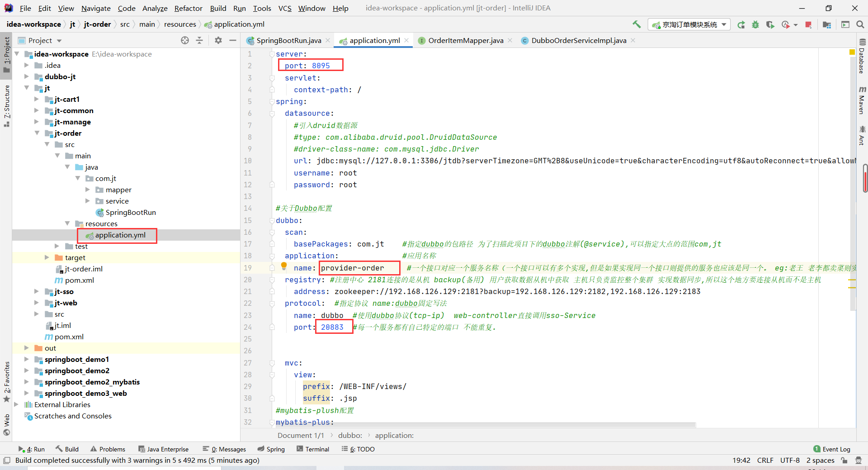Expand the jt-cart1 module node
This screenshot has height=470, width=868.
[x=37, y=99]
